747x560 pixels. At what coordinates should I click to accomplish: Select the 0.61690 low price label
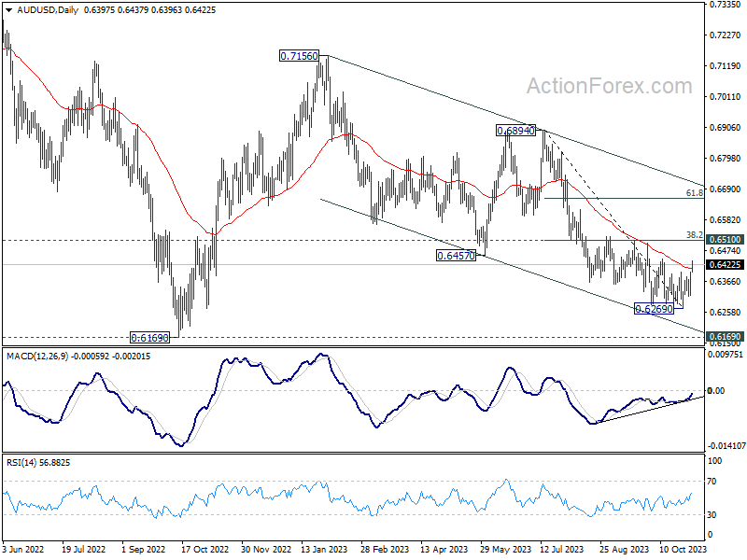[150, 338]
